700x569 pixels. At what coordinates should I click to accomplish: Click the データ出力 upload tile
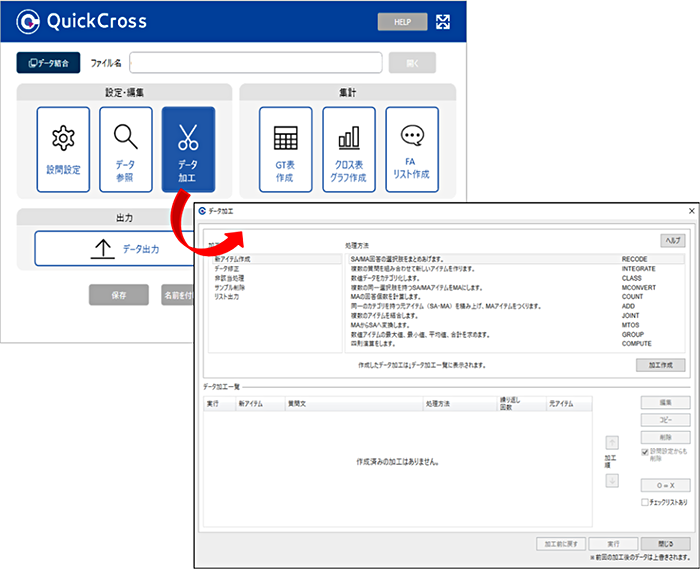115,249
